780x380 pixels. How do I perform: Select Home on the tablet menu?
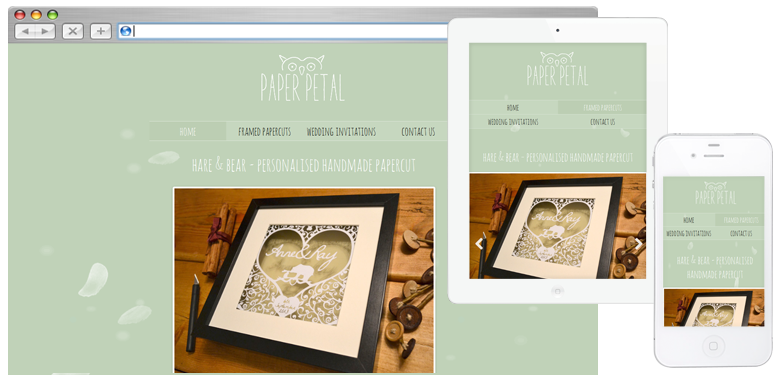(513, 107)
